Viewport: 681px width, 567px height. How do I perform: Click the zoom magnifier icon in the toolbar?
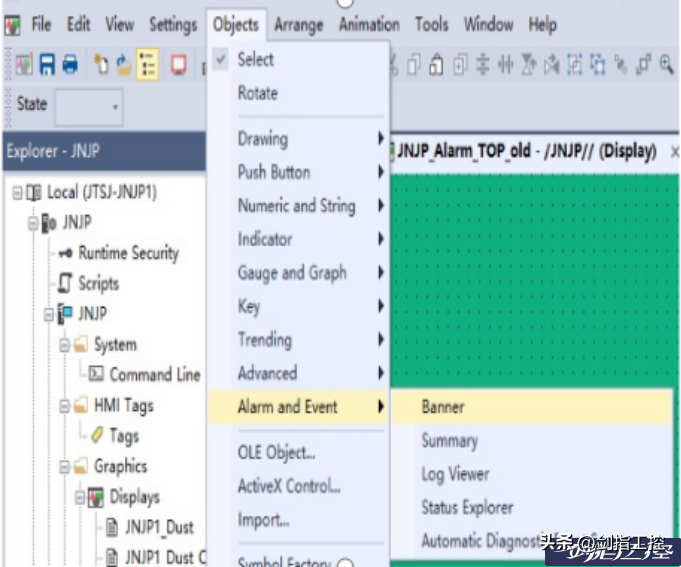pos(666,65)
